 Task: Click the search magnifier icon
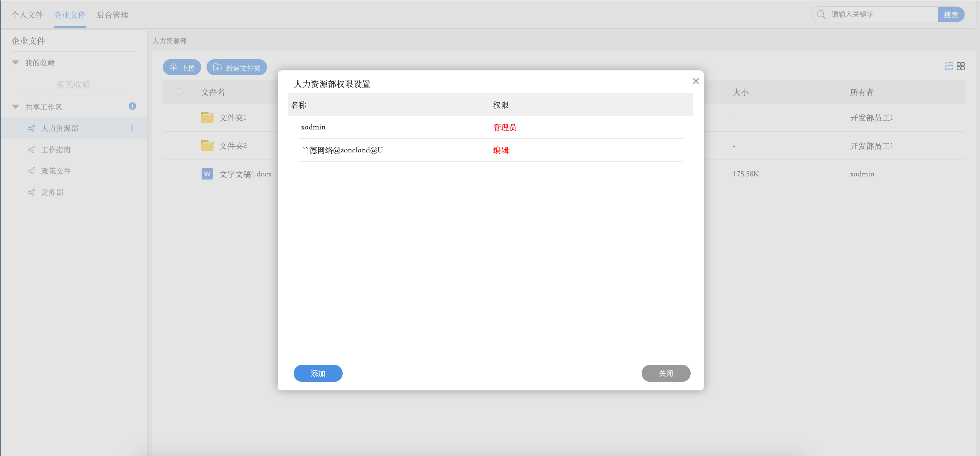(x=821, y=14)
